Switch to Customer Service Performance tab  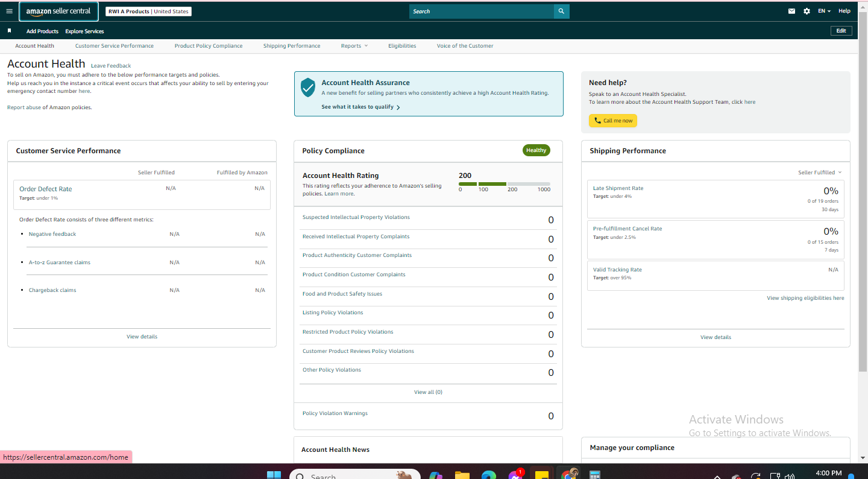[115, 46]
